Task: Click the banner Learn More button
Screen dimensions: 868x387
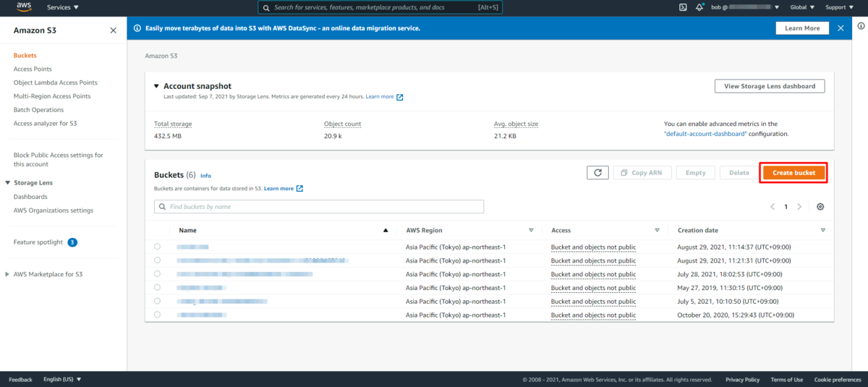Action: tap(802, 28)
